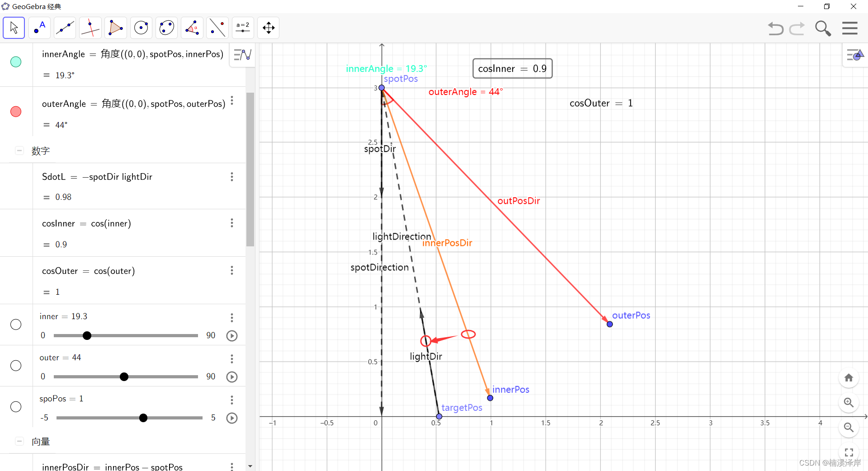868x471 pixels.
Task: Open more options for cosInner
Action: pos(232,223)
